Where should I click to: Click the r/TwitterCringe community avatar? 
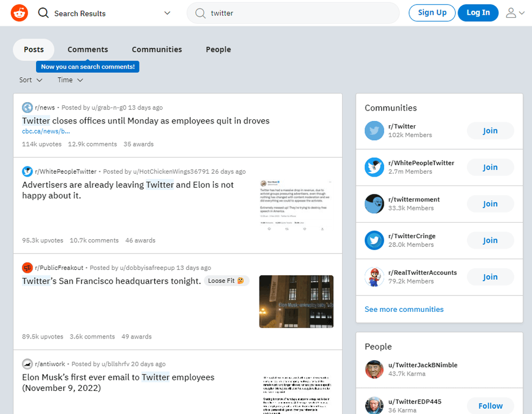[x=374, y=240]
